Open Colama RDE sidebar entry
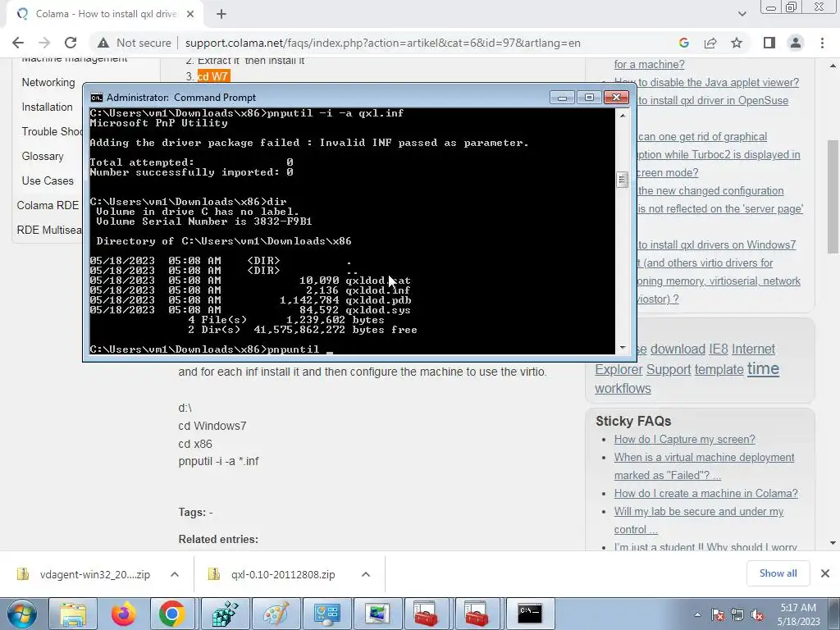Screen dimensions: 840x630 [x=48, y=206]
